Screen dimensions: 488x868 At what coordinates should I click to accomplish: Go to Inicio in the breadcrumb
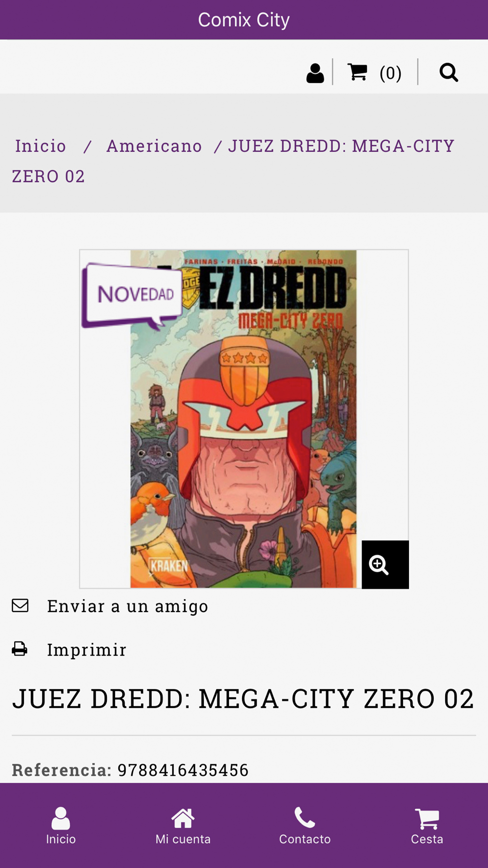coord(41,146)
